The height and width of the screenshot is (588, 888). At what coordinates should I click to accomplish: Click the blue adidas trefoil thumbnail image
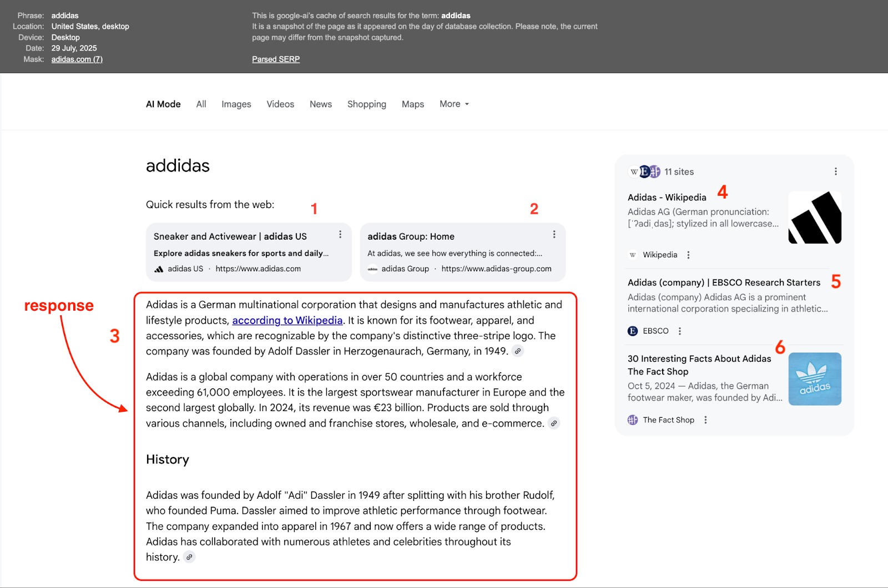coord(814,379)
